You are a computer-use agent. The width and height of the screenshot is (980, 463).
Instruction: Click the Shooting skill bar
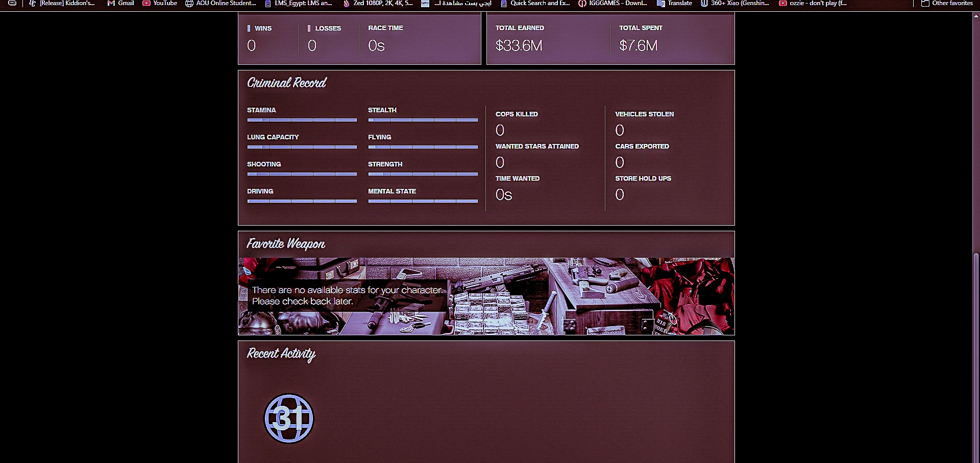pos(302,174)
